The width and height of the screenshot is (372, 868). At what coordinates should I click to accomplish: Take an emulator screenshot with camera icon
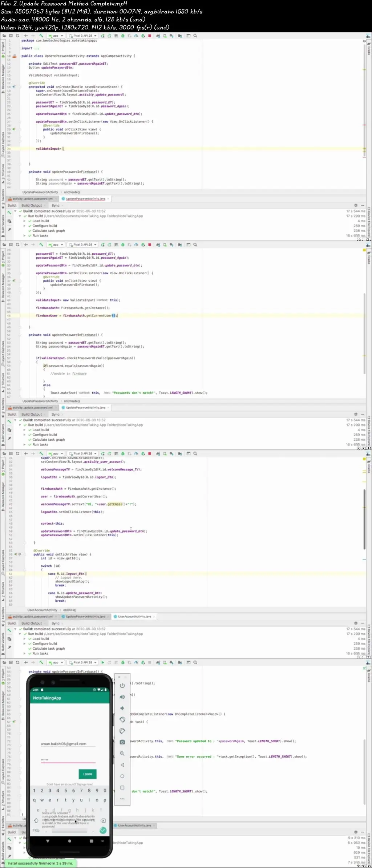pyautogui.click(x=122, y=742)
